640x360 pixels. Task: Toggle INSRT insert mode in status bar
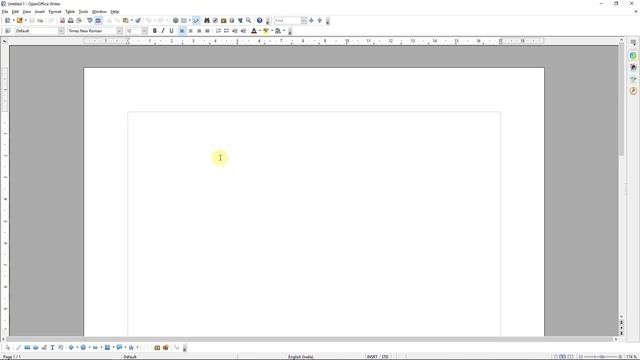(372, 357)
